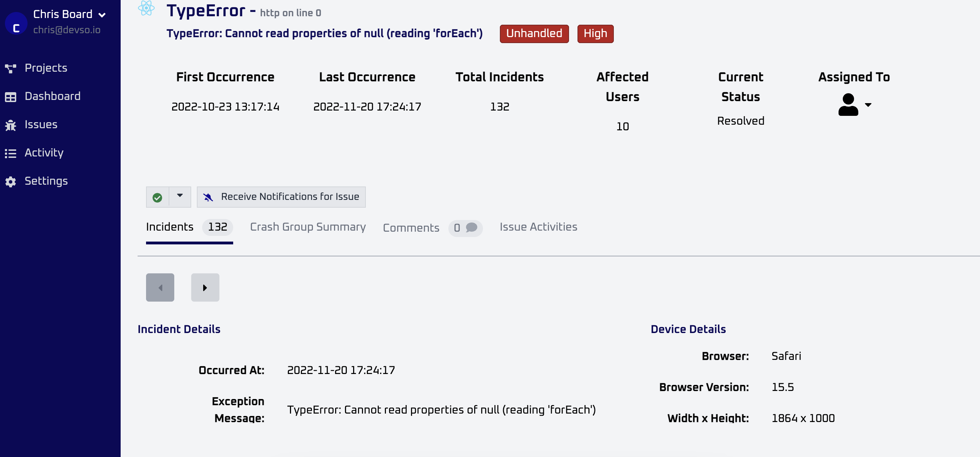This screenshot has height=457, width=980.
Task: Open the issue status dropdown arrow
Action: (x=180, y=196)
